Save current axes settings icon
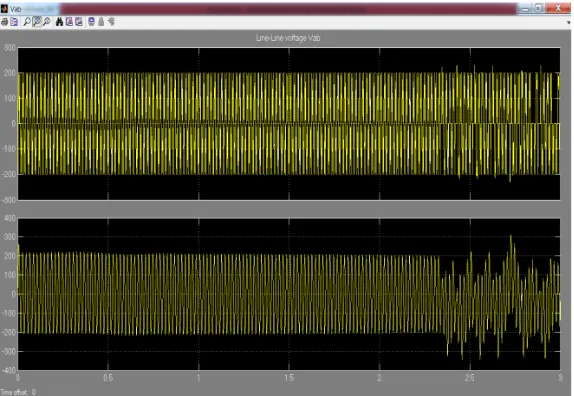 tap(69, 22)
